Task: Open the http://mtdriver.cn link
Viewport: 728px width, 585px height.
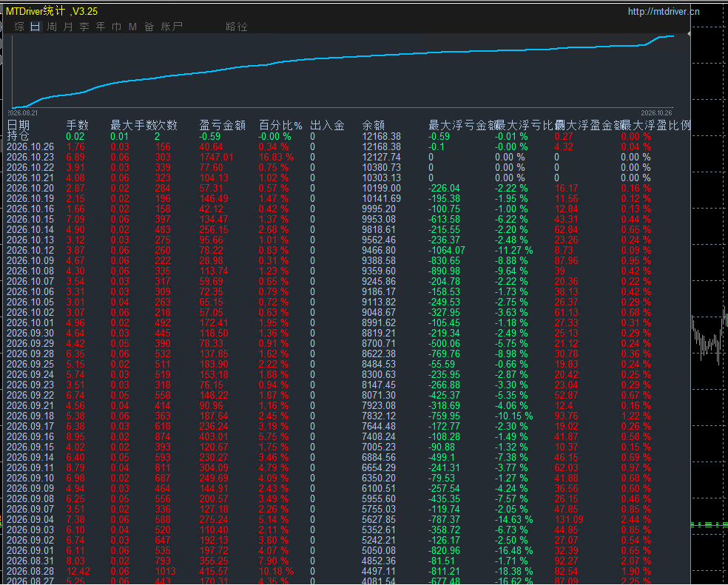Action: click(x=664, y=12)
